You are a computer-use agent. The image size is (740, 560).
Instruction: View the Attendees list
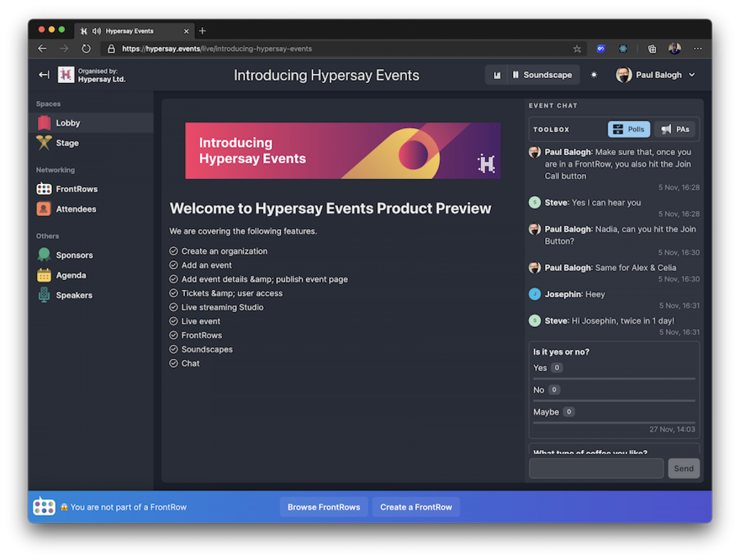click(76, 210)
